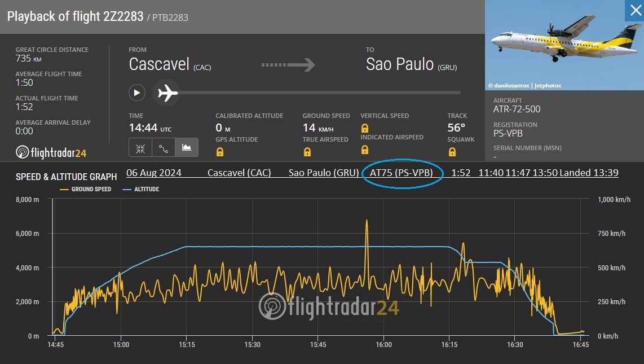Click the Cascavel (CAC) link in flight row

coord(239,173)
